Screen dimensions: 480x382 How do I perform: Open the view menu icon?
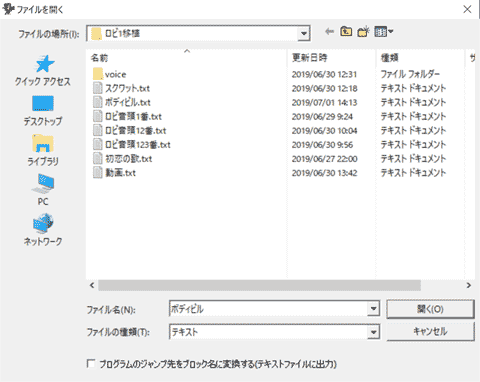(384, 32)
